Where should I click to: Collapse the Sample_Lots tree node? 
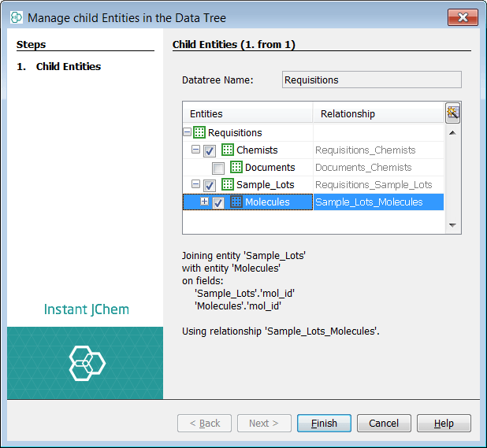195,185
